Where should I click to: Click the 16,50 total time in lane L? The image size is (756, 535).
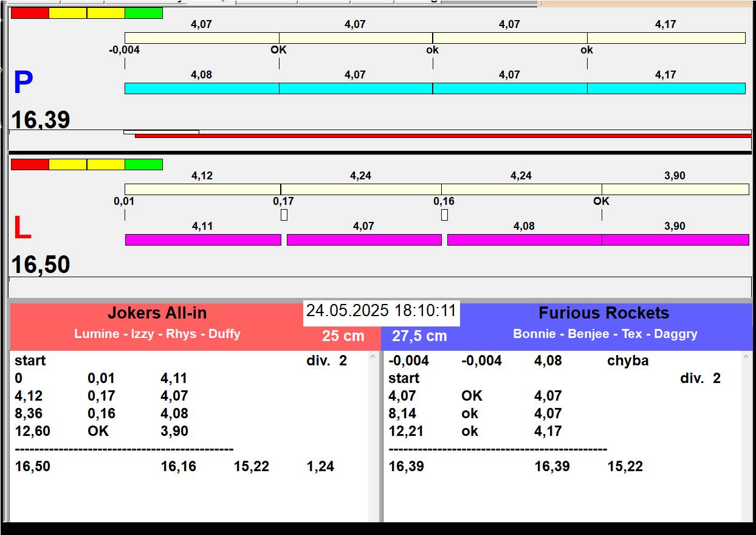[41, 265]
